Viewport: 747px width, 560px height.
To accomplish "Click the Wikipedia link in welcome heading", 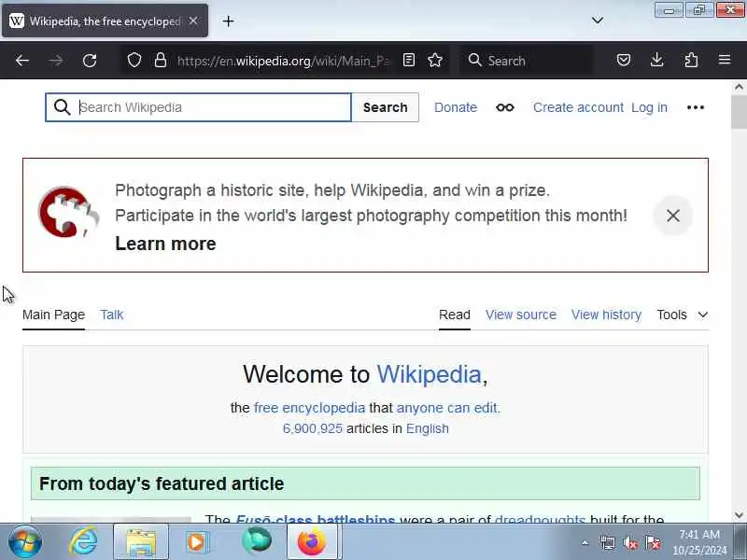I will (x=430, y=374).
